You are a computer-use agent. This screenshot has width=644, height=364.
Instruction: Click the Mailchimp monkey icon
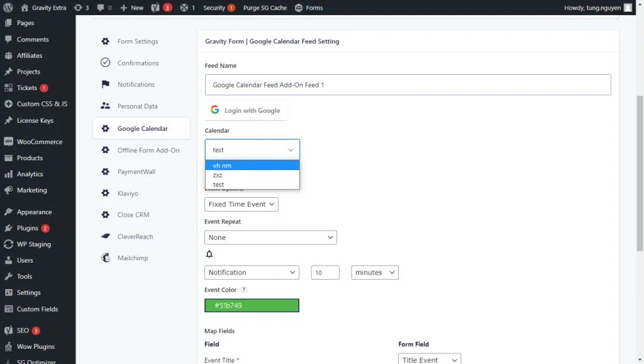click(x=106, y=258)
